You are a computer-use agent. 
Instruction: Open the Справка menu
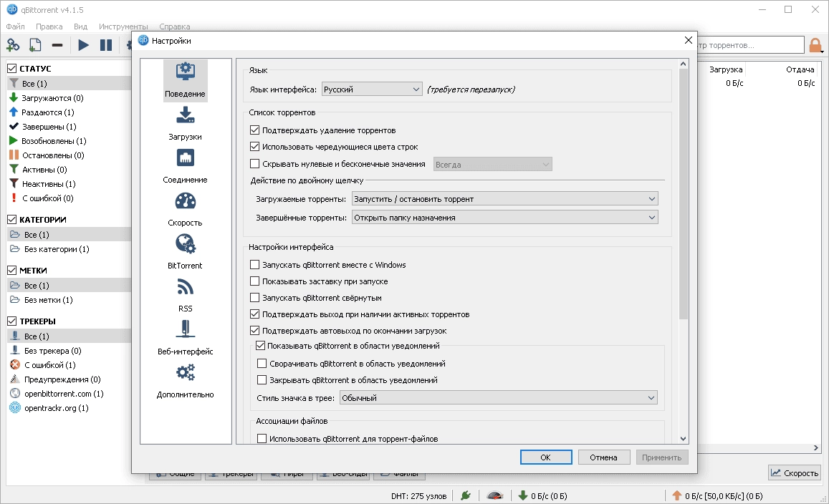click(175, 26)
